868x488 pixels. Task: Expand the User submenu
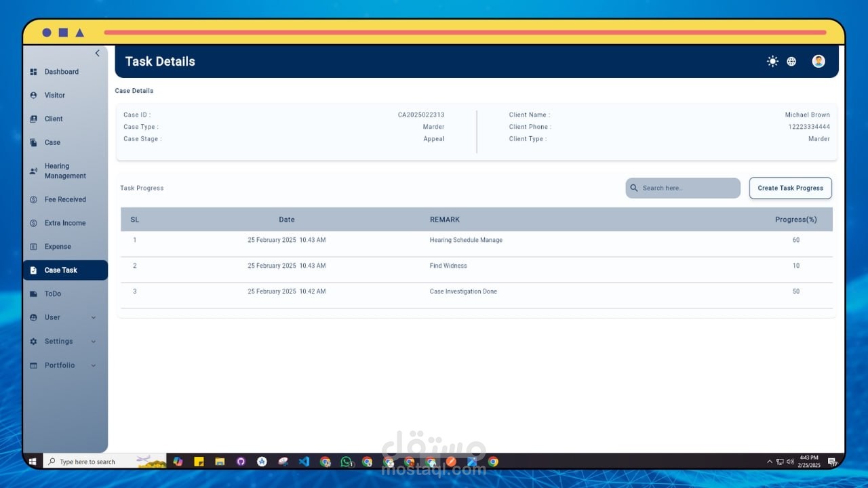click(x=94, y=318)
